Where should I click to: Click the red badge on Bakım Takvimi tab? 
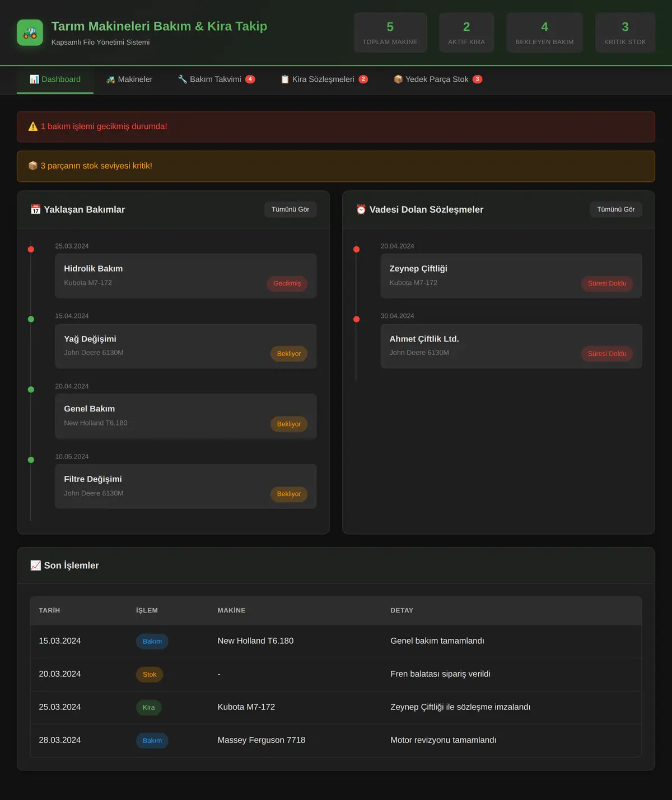click(250, 79)
